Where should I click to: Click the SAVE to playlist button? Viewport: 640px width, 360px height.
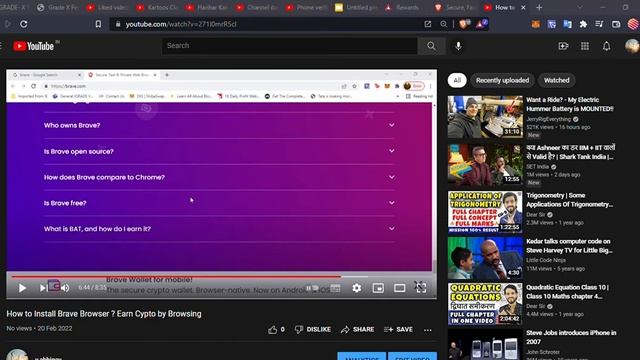pyautogui.click(x=398, y=329)
